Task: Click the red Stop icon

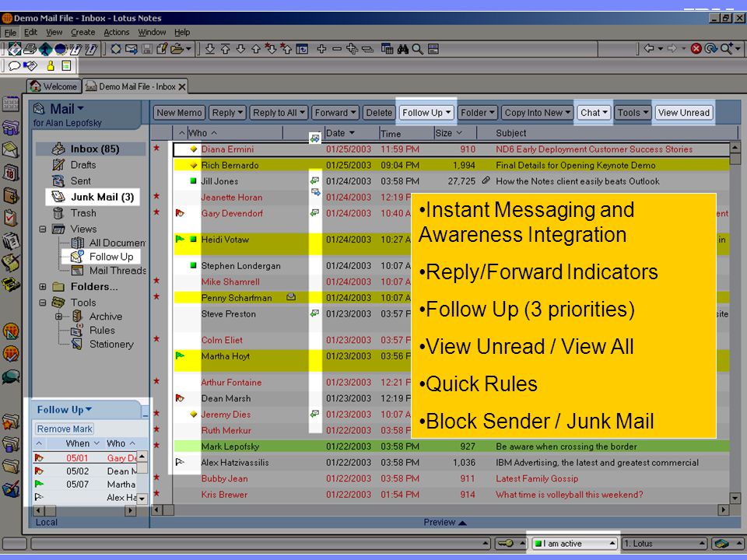Action: coord(696,48)
